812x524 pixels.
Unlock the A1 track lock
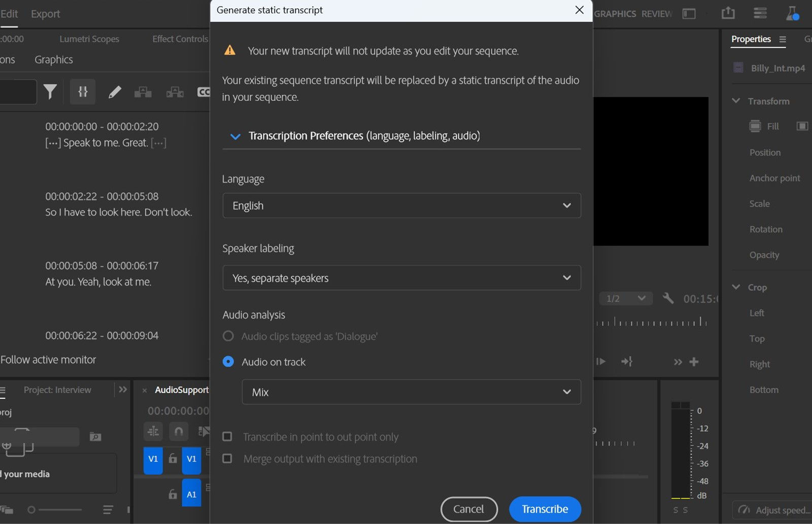(x=172, y=493)
